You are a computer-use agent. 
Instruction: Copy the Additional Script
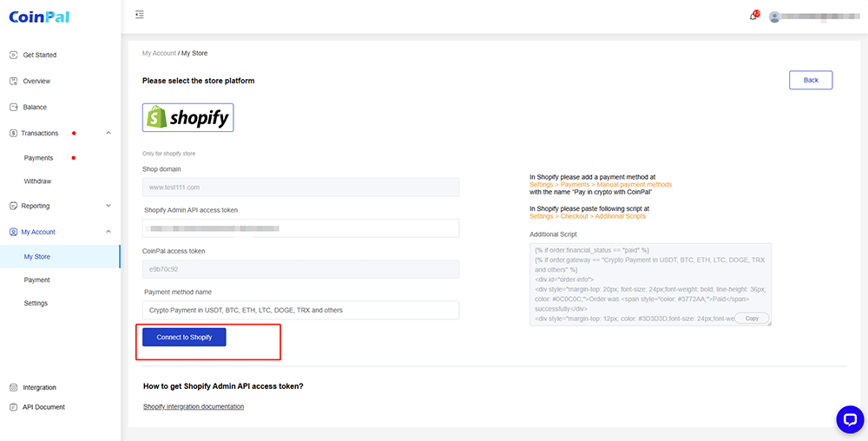click(752, 318)
